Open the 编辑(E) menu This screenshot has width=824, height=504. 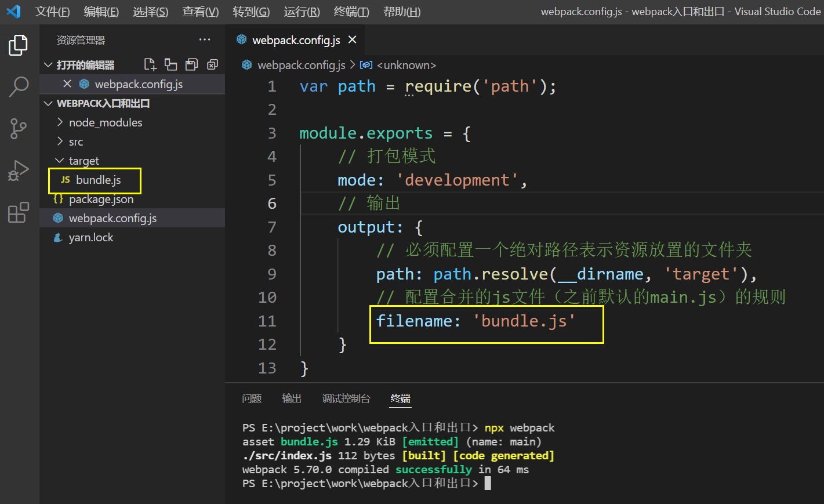(101, 12)
